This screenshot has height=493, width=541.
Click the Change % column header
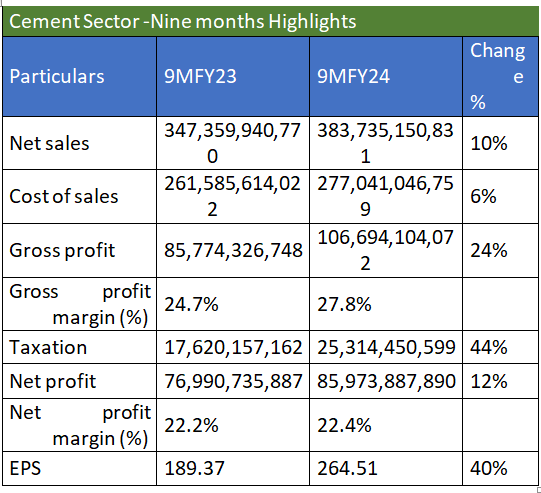point(500,76)
